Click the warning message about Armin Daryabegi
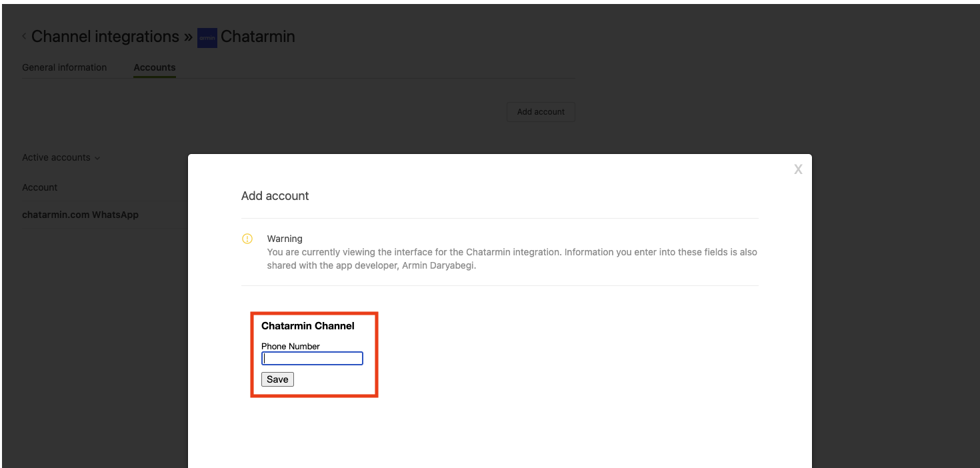 511,259
